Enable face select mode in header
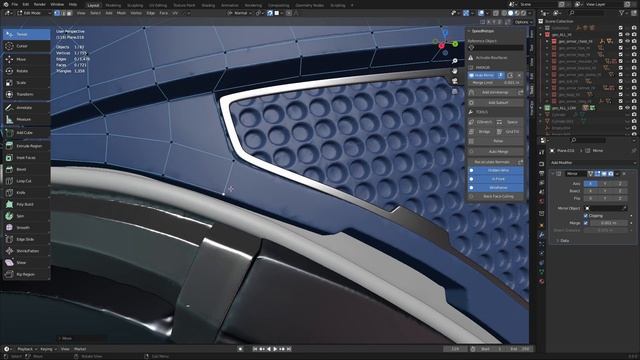The height and width of the screenshot is (360, 640). pos(69,13)
